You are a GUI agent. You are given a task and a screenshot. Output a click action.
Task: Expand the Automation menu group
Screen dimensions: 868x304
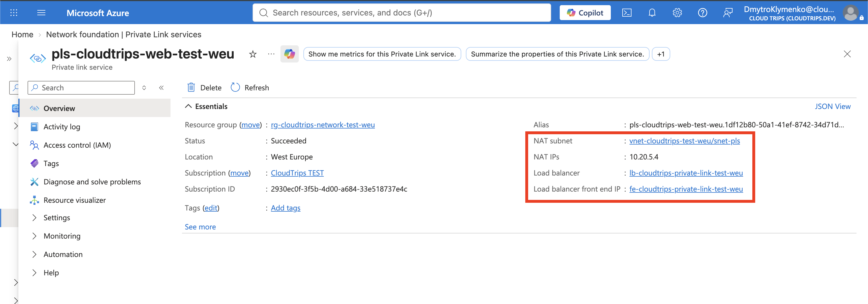34,254
